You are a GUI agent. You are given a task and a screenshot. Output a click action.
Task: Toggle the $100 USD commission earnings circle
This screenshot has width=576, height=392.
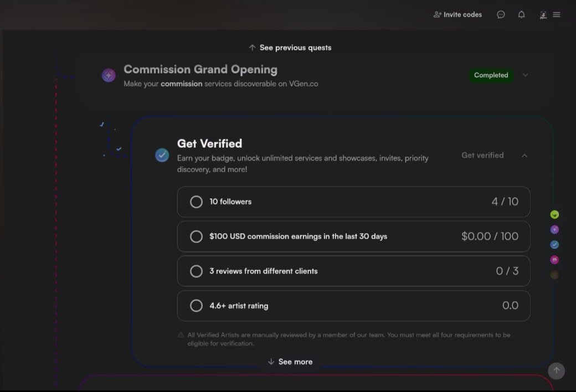pyautogui.click(x=196, y=236)
